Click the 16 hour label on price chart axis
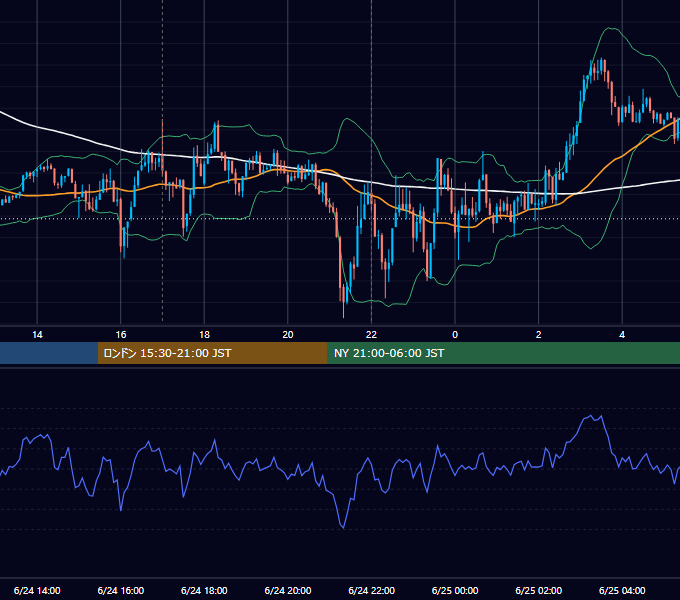 [121, 335]
